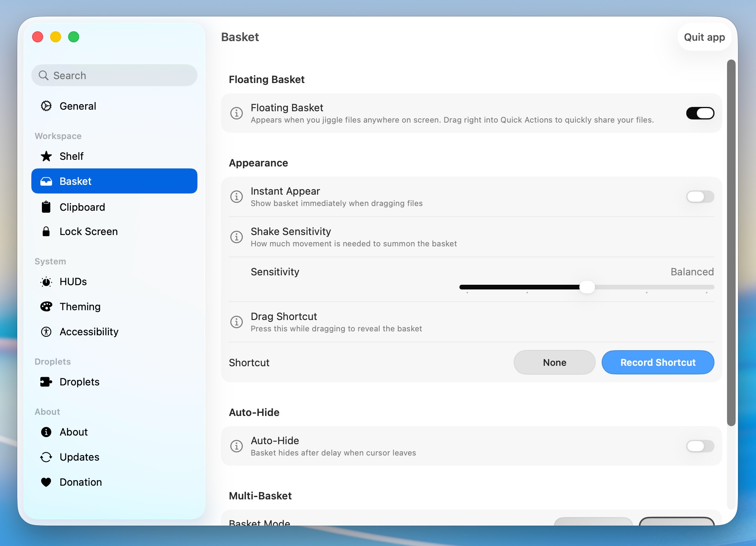Open the Accessibility settings

pyautogui.click(x=89, y=332)
